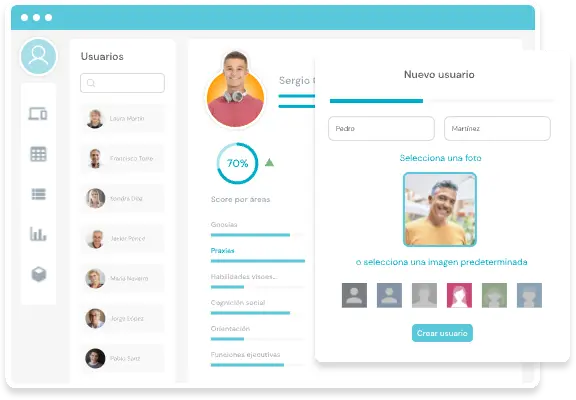This screenshot has width=576, height=400.
Task: Select user Laura Martín in list
Action: point(122,118)
